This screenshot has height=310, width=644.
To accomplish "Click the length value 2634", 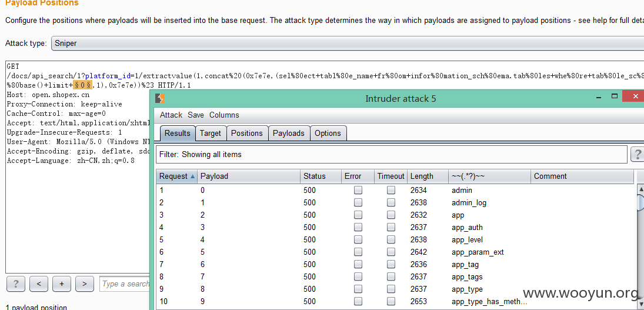I will (419, 190).
